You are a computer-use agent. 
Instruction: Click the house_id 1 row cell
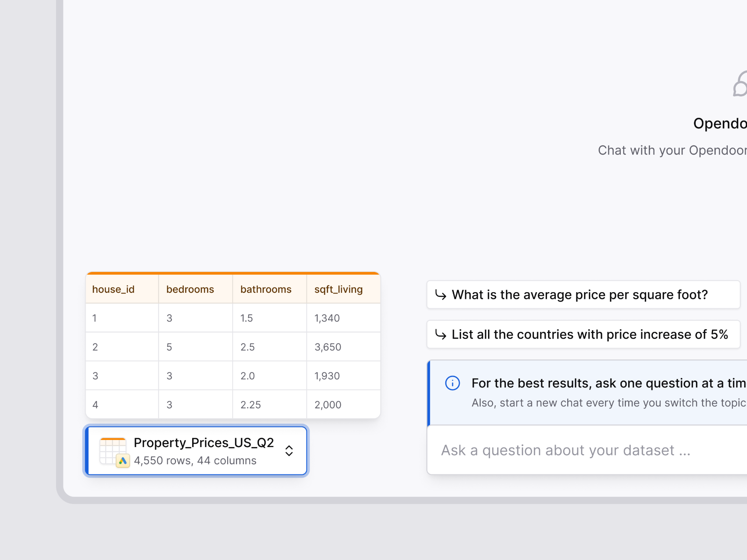point(95,318)
